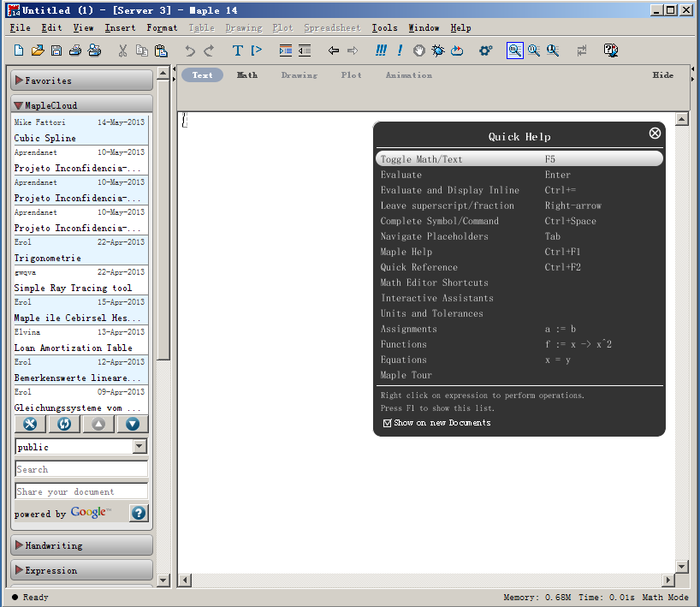Hide the context toolbar
This screenshot has width=700, height=607.
coord(663,75)
